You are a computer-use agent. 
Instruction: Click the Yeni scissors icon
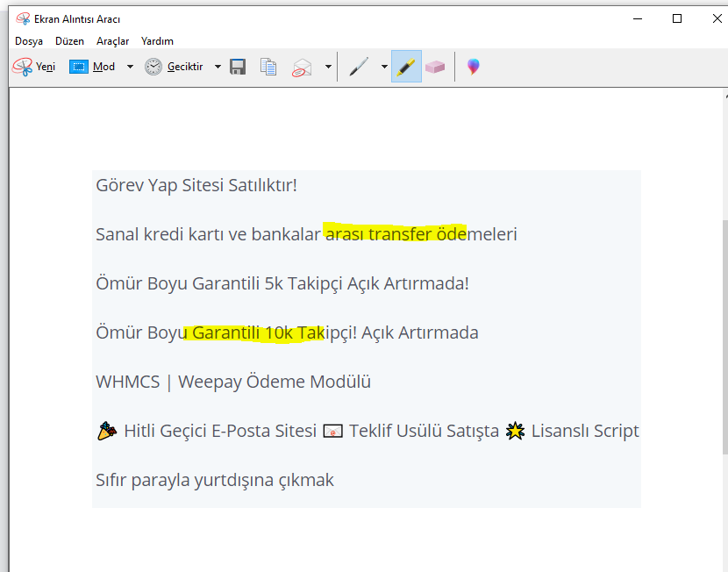[x=22, y=67]
